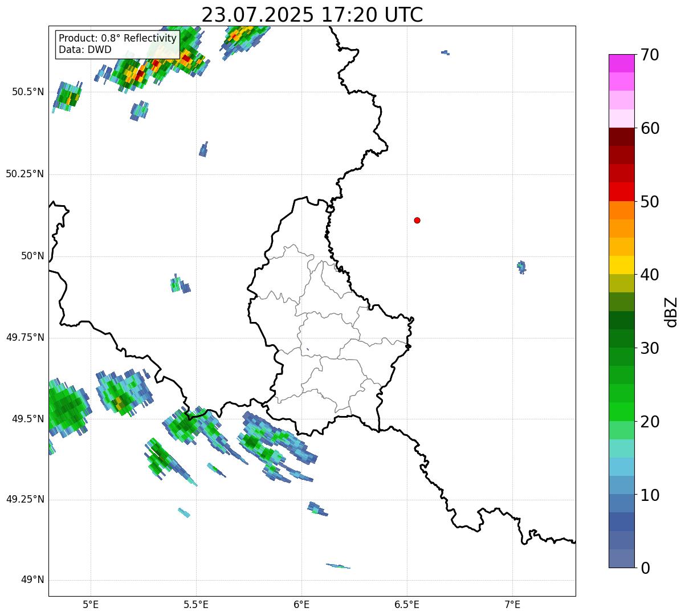Click the 50.25°N latitude label
Screen dimensions: 685x616
[25, 174]
